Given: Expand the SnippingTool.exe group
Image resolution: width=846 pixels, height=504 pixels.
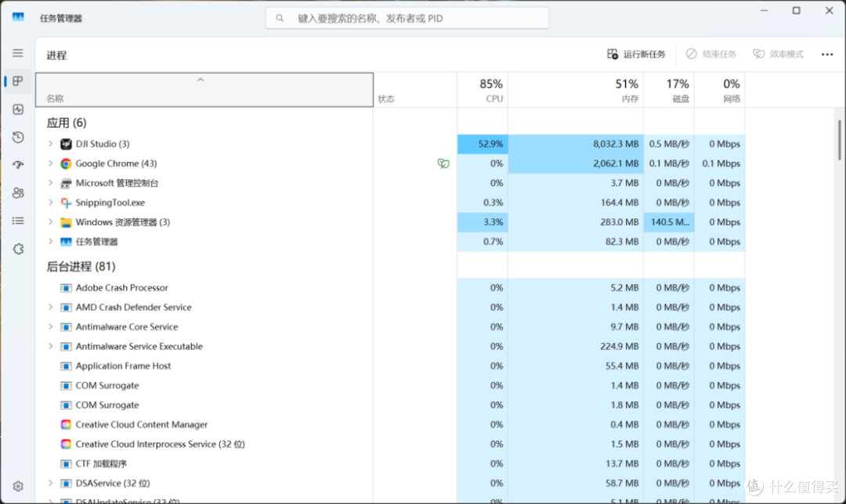Looking at the screenshot, I should (50, 203).
